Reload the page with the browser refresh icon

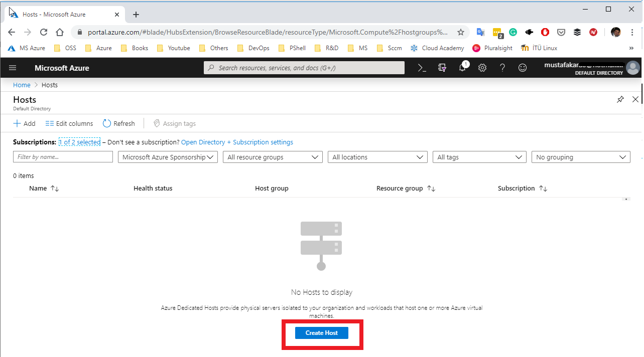pyautogui.click(x=44, y=32)
